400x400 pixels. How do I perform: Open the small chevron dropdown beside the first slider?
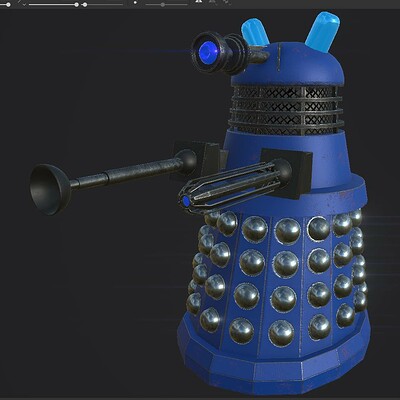[x=24, y=5]
